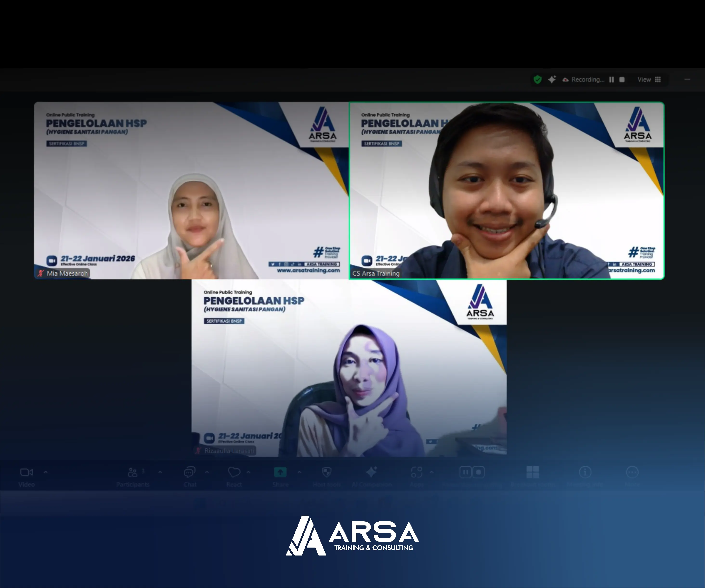Pause the recording from the top bar
705x588 pixels.
click(x=611, y=79)
